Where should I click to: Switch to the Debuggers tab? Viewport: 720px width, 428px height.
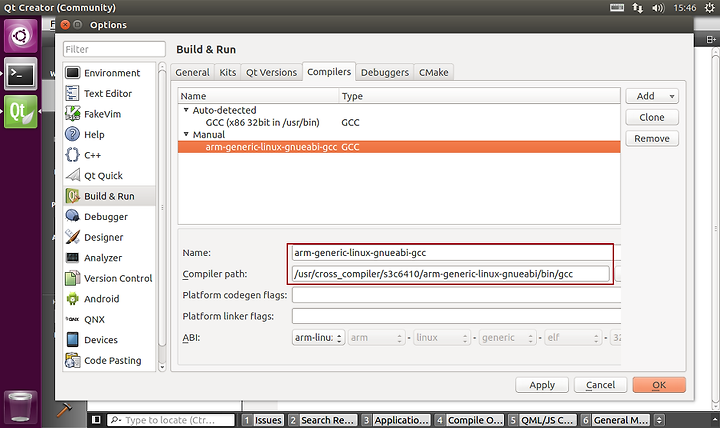click(x=384, y=73)
